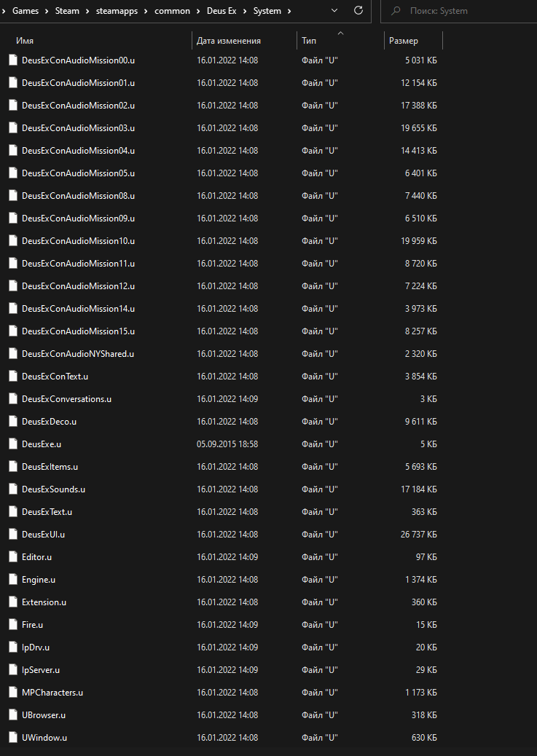Image resolution: width=537 pixels, height=756 pixels.
Task: Sort by the Дата изменения column header
Action: tap(228, 41)
